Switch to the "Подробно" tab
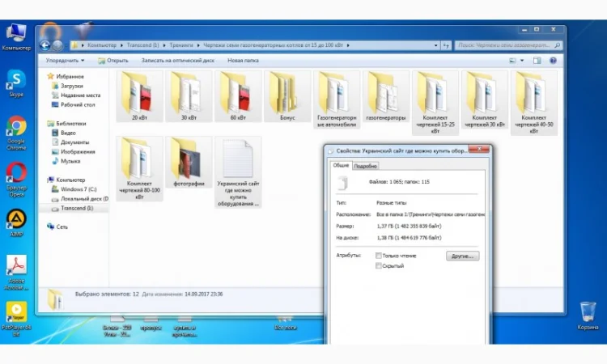Screen dimensions: 607x364 pyautogui.click(x=366, y=166)
